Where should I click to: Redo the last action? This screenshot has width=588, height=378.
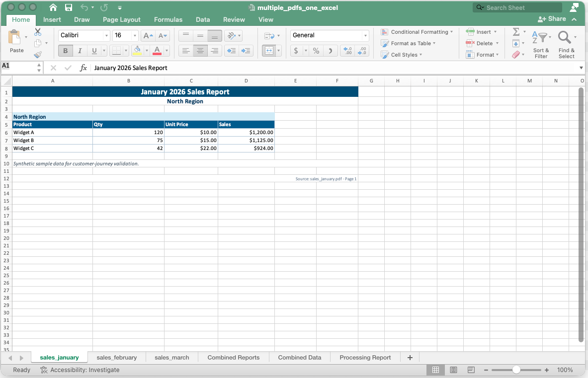click(x=104, y=7)
